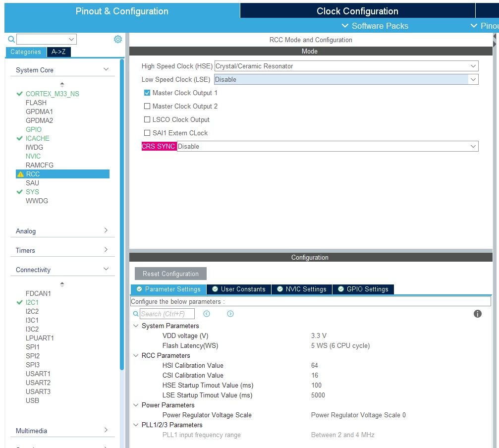Click the categories list vertical scrollbar

coord(122,215)
